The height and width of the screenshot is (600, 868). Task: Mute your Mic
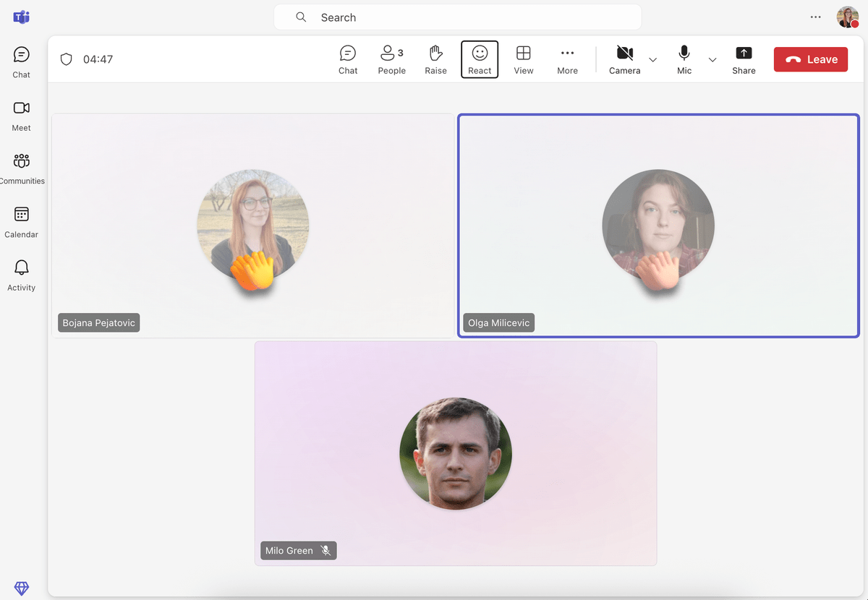[x=683, y=58]
